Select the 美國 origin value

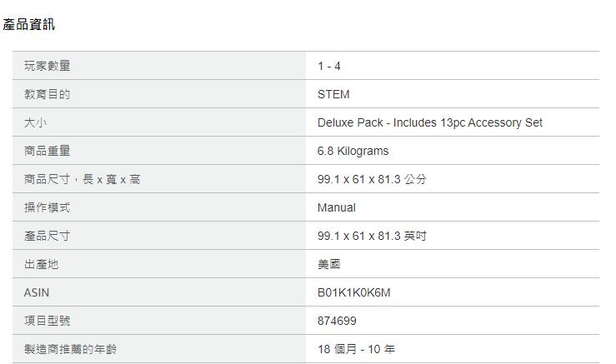coord(329,264)
